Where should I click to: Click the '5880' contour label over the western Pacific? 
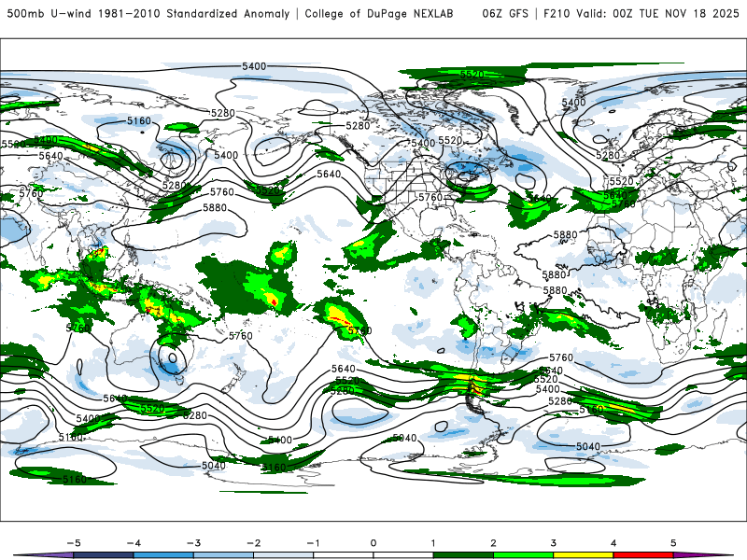(x=215, y=207)
